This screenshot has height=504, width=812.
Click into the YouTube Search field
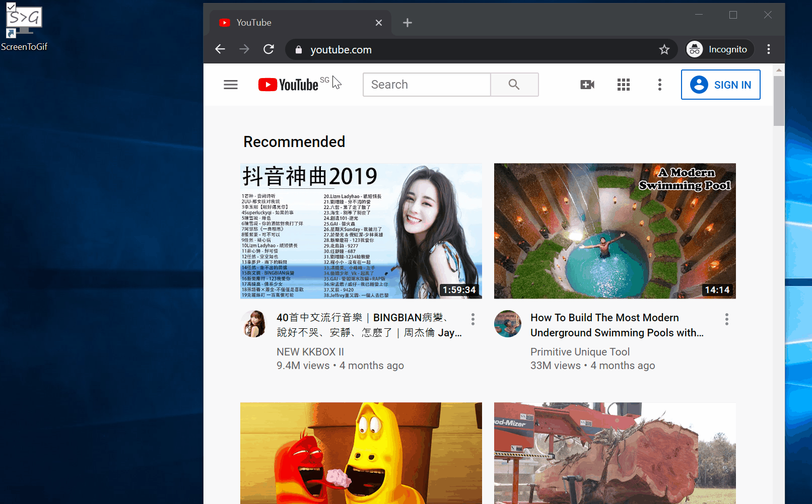coord(427,85)
